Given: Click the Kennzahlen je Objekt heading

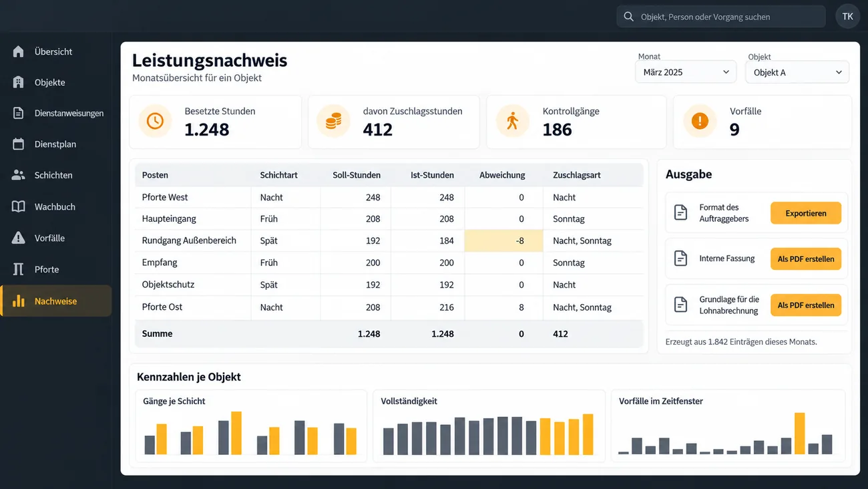Looking at the screenshot, I should tap(189, 377).
